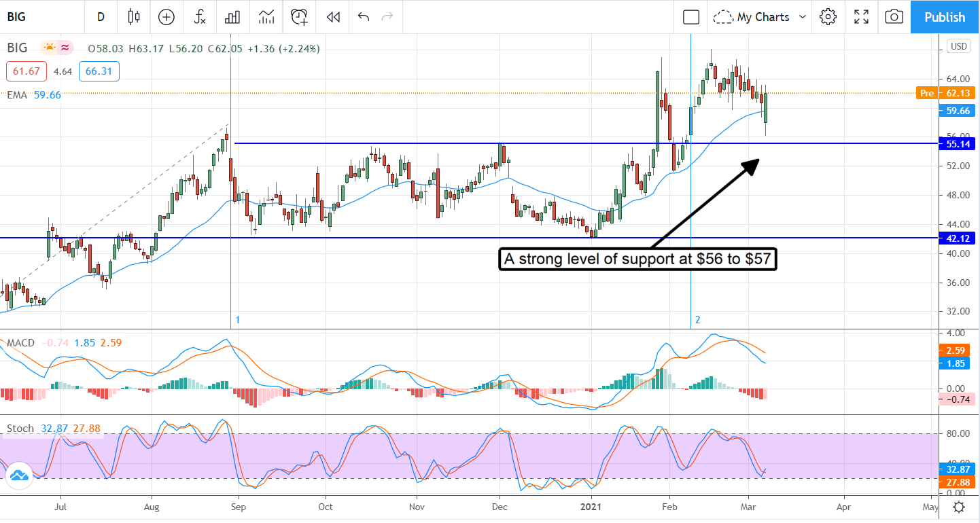Open the fx Indicators menu

tap(200, 17)
